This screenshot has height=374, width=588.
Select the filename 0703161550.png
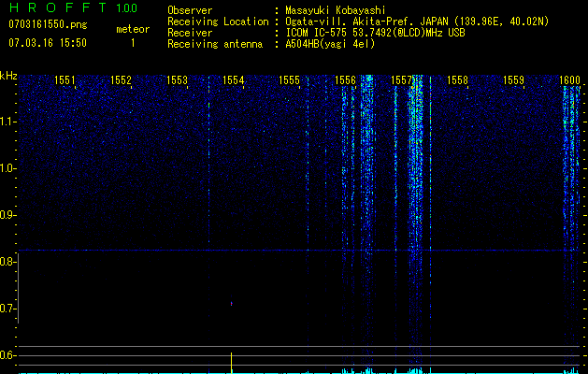(x=48, y=24)
